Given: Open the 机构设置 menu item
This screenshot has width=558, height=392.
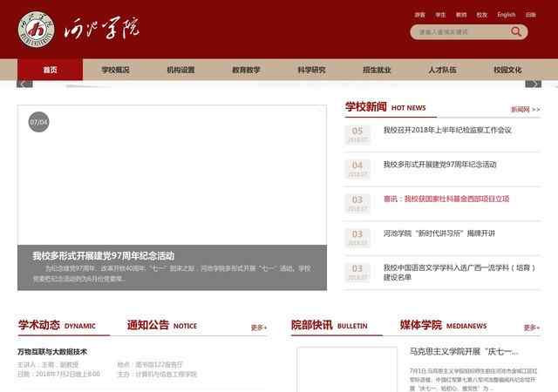Looking at the screenshot, I should coord(180,70).
